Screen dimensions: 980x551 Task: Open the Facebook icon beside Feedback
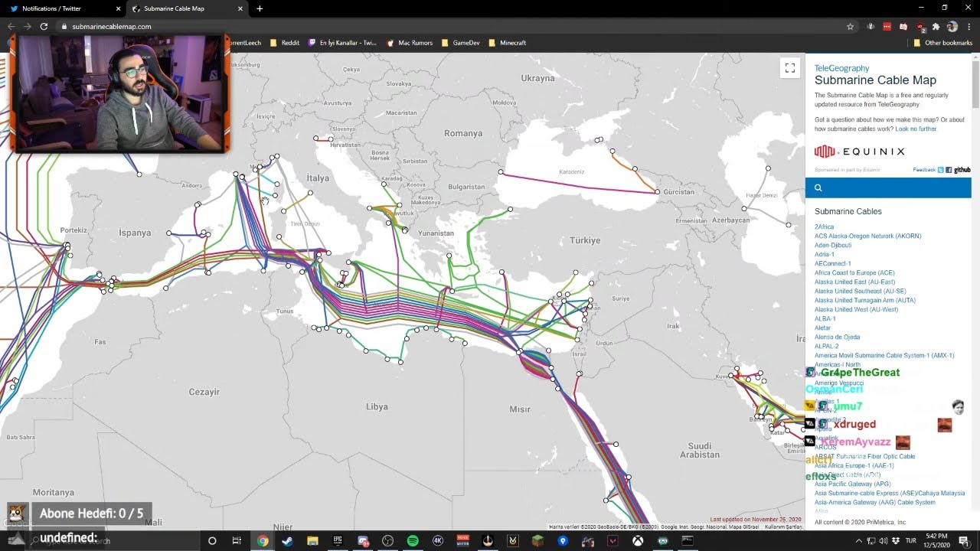click(949, 170)
